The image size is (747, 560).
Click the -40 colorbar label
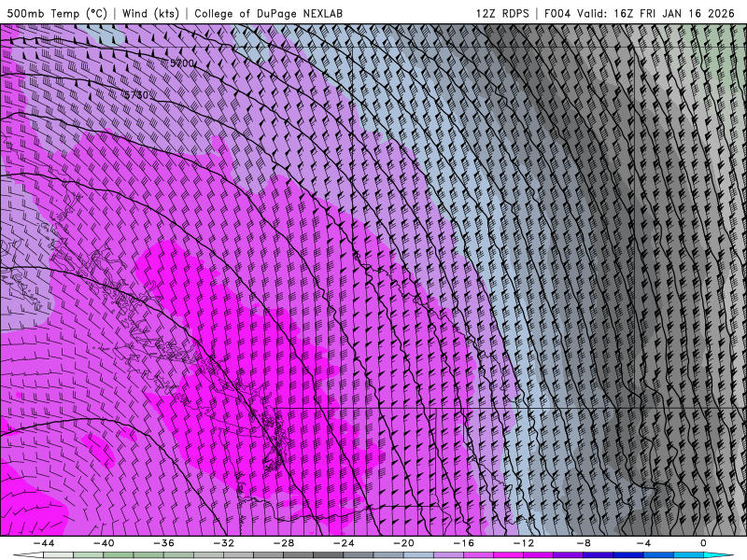pos(104,543)
